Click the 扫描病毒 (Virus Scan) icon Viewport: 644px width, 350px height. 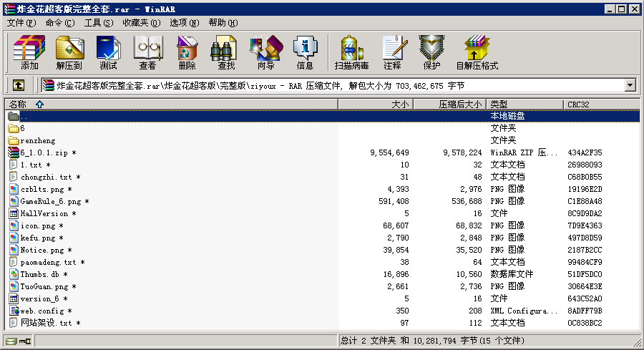(351, 52)
